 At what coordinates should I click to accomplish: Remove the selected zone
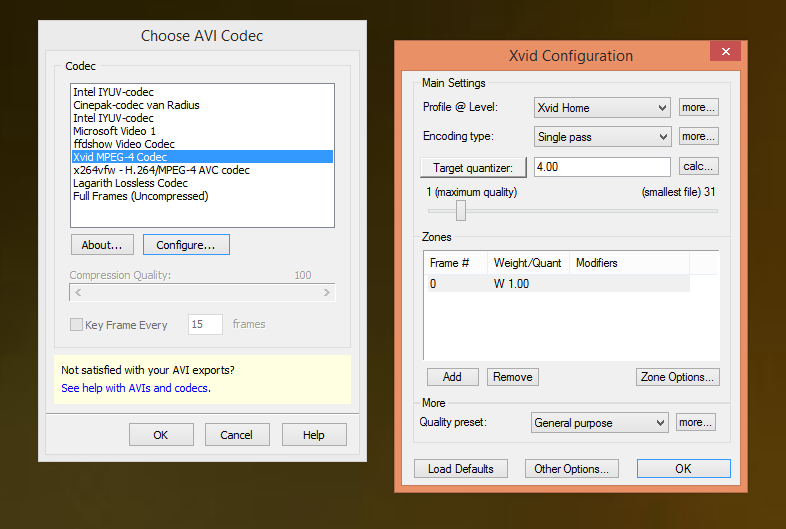[513, 377]
